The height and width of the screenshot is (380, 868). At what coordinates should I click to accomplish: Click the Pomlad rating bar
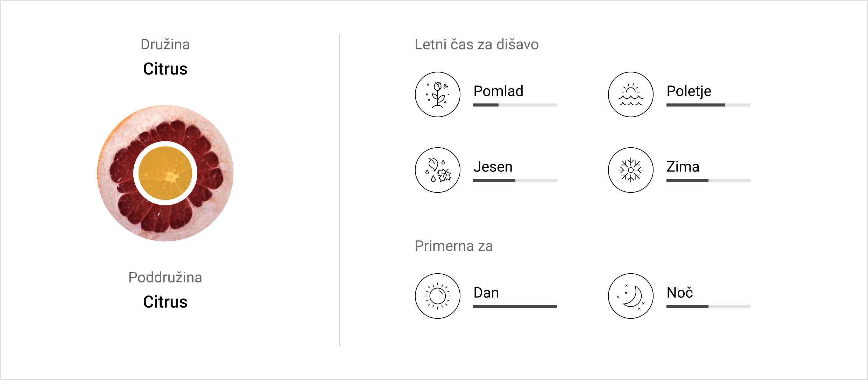click(x=515, y=105)
